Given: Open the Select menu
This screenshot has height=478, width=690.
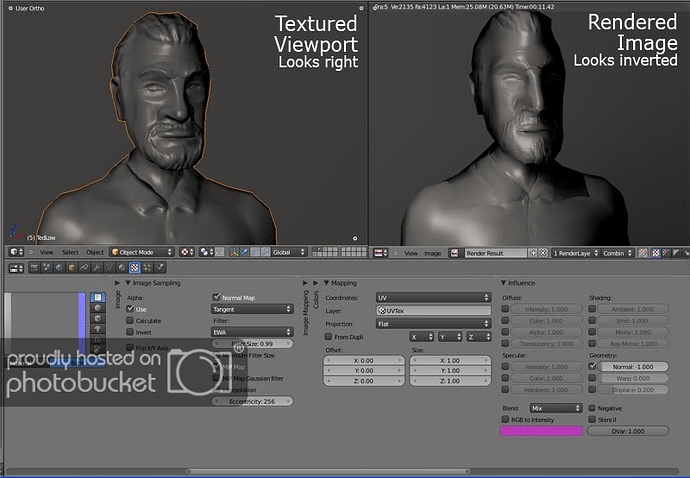Looking at the screenshot, I should 70,252.
